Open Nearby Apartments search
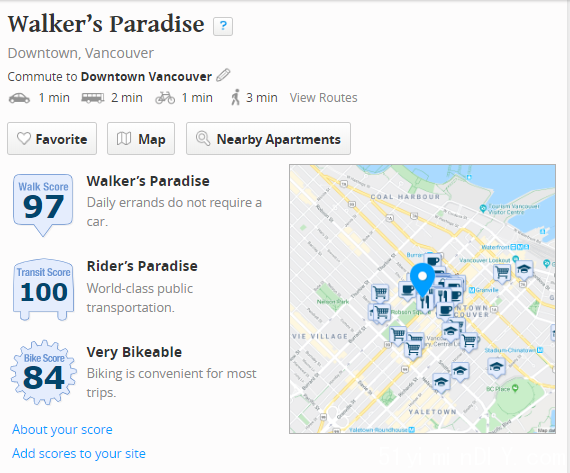This screenshot has width=570, height=473. coord(268,139)
